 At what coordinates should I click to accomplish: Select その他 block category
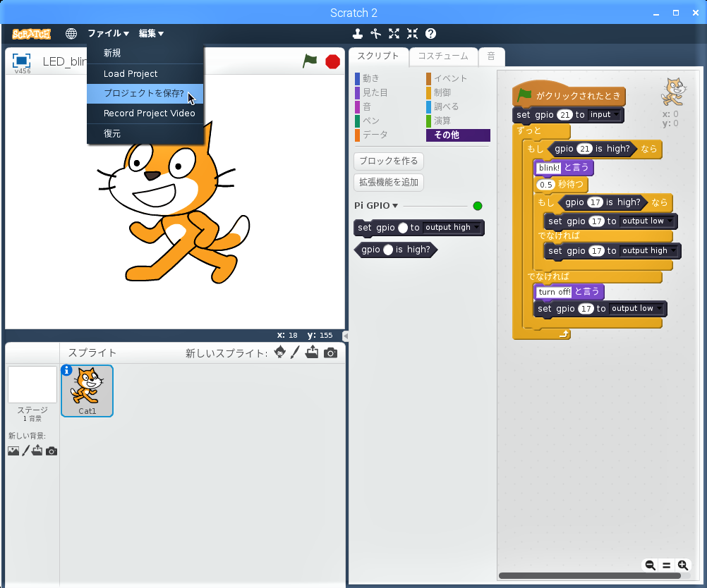click(x=458, y=135)
